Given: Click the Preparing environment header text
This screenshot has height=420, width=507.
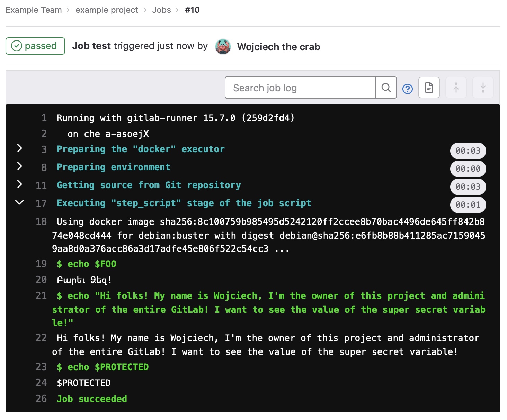Looking at the screenshot, I should pyautogui.click(x=114, y=167).
